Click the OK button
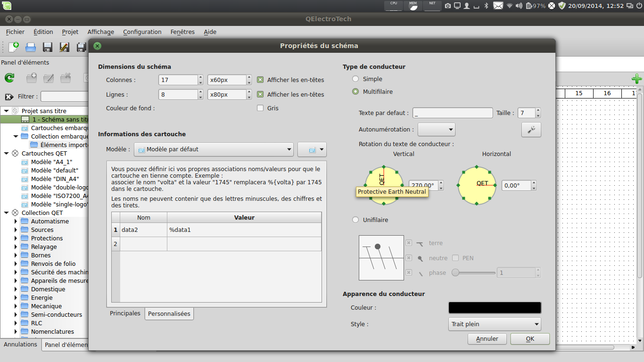644x362 pixels. point(530,339)
